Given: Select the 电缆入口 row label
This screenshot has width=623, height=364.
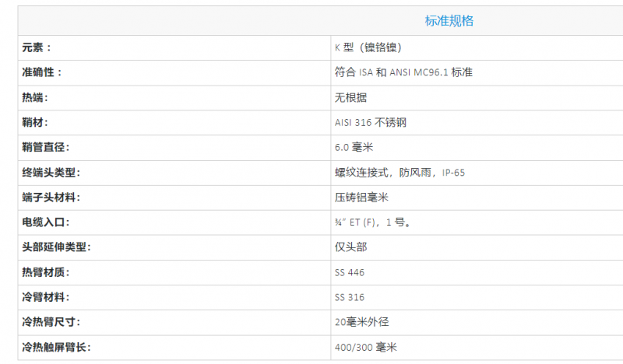Looking at the screenshot, I should [46, 222].
